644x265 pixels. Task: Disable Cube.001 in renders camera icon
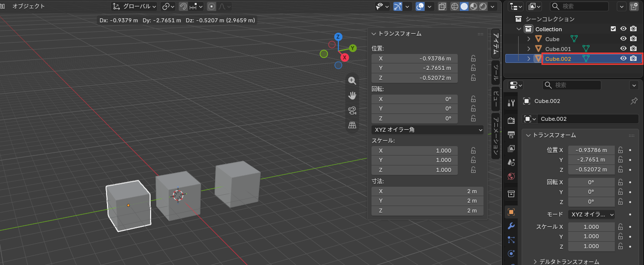pos(633,49)
